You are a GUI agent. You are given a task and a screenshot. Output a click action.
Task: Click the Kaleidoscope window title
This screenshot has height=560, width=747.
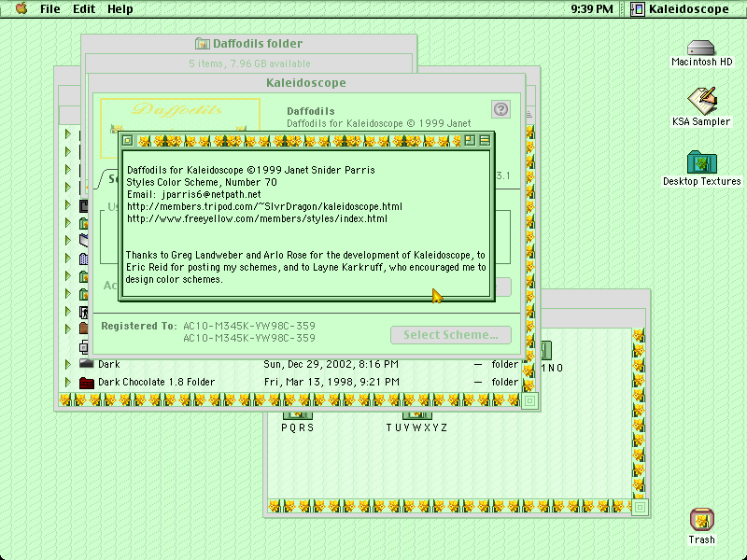(306, 83)
